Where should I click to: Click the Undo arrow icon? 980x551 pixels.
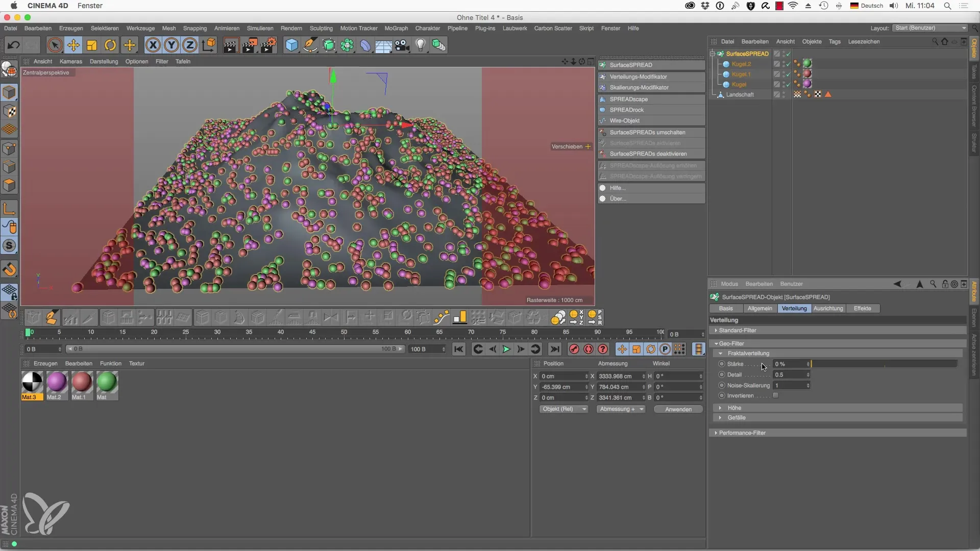pyautogui.click(x=13, y=45)
